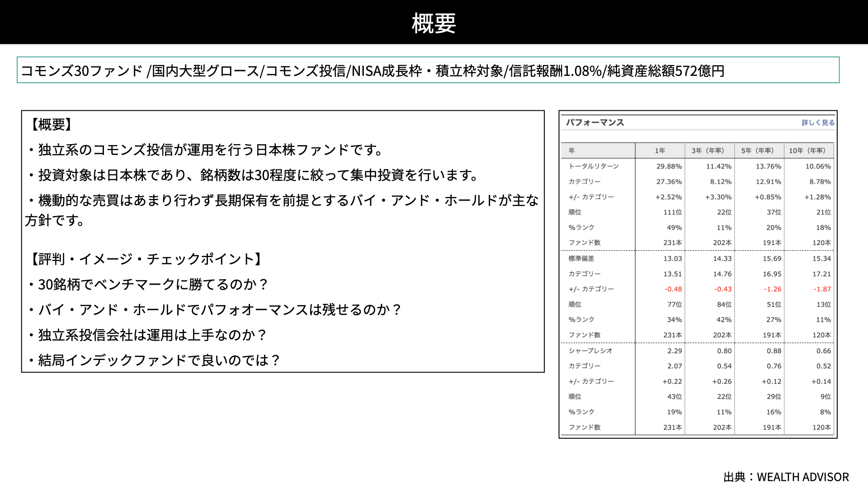Image resolution: width=868 pixels, height=488 pixels.
Task: Select the 13.76% five-year return value
Action: [769, 166]
